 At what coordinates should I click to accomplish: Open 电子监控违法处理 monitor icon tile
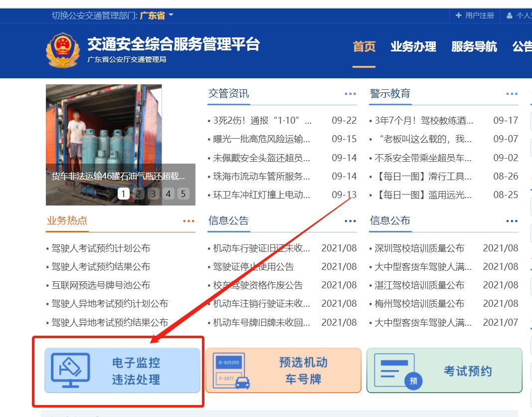122,371
